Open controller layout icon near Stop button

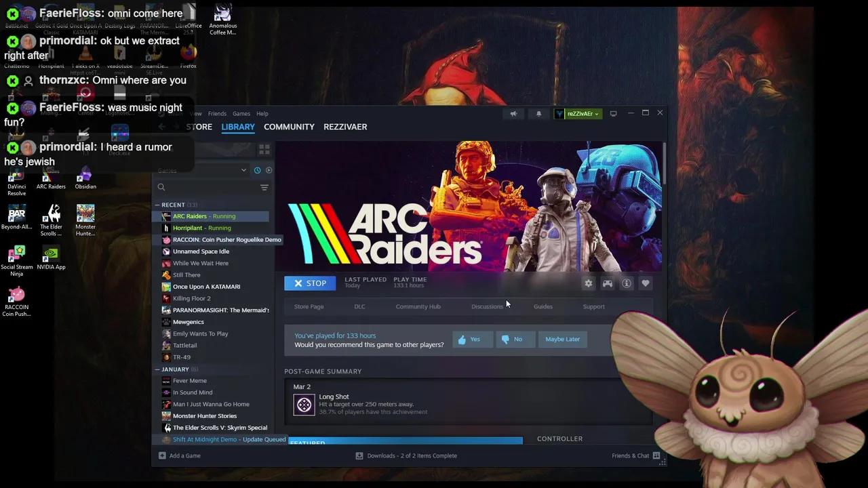[x=608, y=283]
